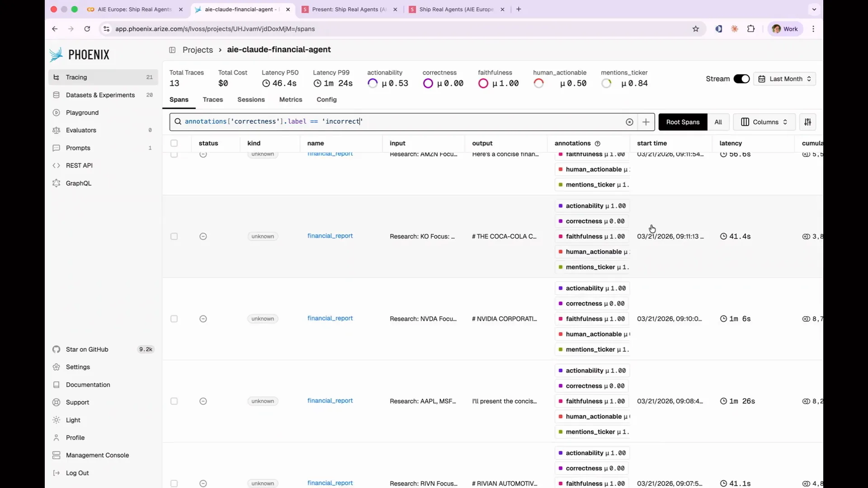The height and width of the screenshot is (488, 868).
Task: Click the Profile person icon
Action: coord(57,437)
